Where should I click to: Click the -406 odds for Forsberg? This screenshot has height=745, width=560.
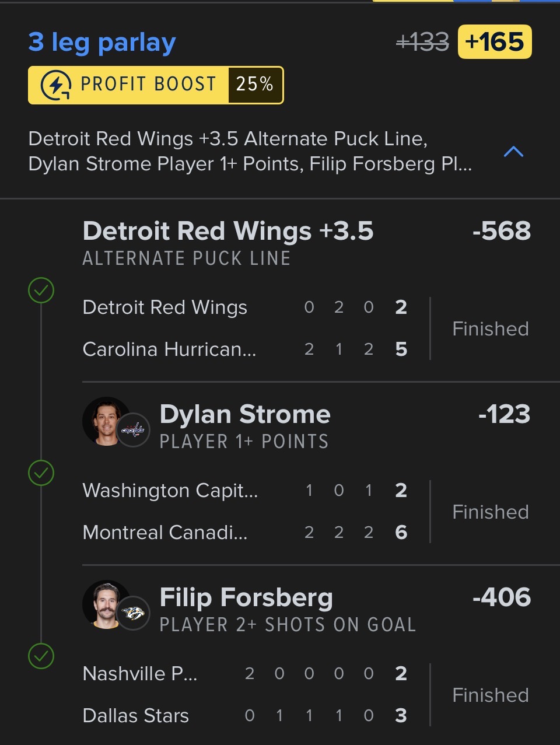coord(502,597)
